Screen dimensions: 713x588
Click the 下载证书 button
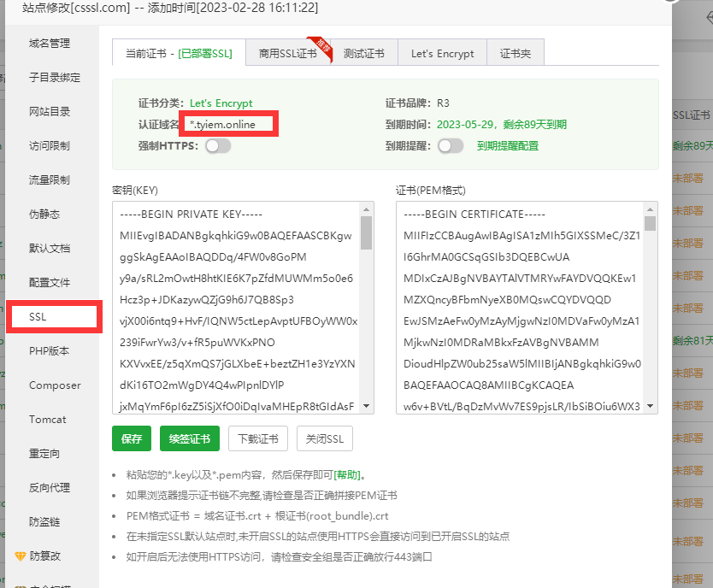pyautogui.click(x=258, y=438)
